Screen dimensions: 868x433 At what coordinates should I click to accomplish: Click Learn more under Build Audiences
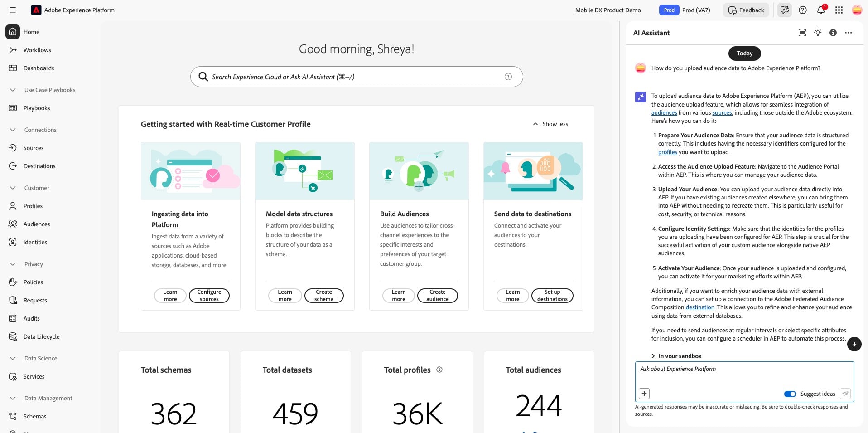coord(399,296)
